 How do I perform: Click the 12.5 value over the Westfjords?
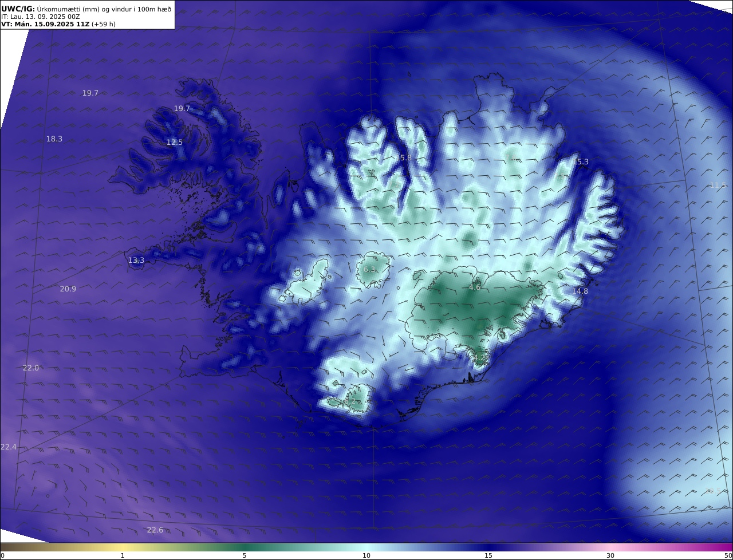[x=175, y=143]
